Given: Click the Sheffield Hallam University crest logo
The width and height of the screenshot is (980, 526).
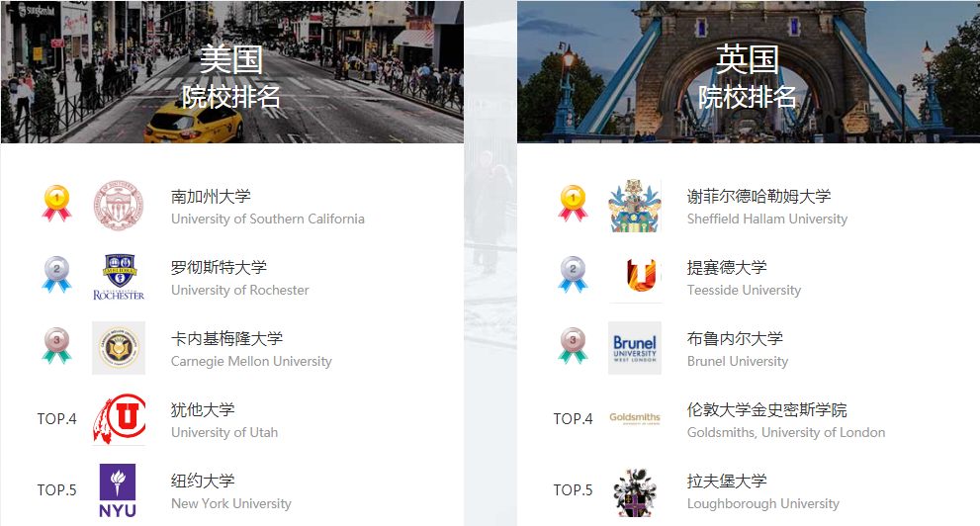Looking at the screenshot, I should tap(634, 206).
